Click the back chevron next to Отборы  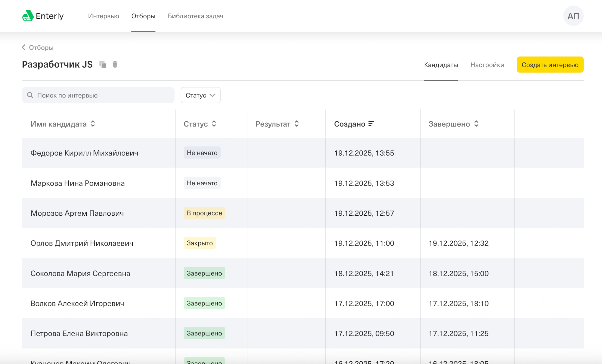[23, 47]
